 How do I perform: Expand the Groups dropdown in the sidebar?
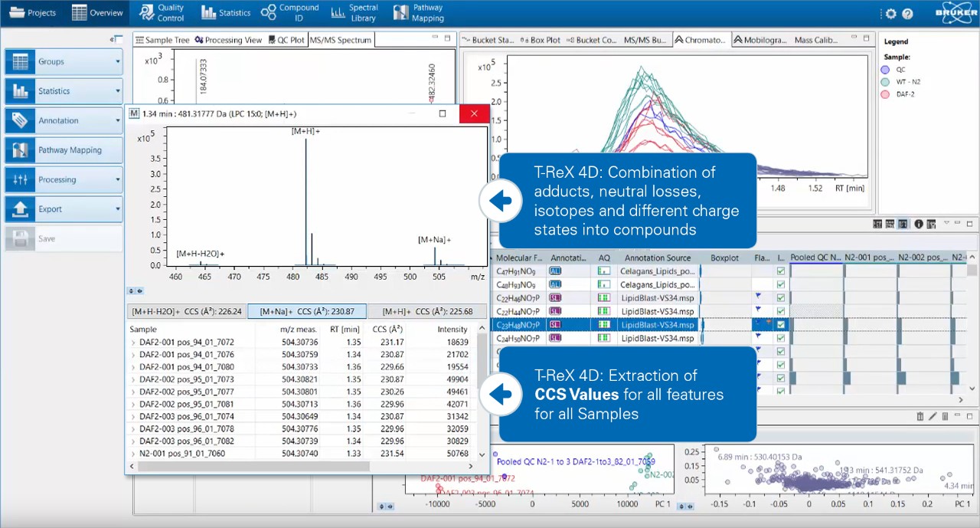pyautogui.click(x=117, y=62)
